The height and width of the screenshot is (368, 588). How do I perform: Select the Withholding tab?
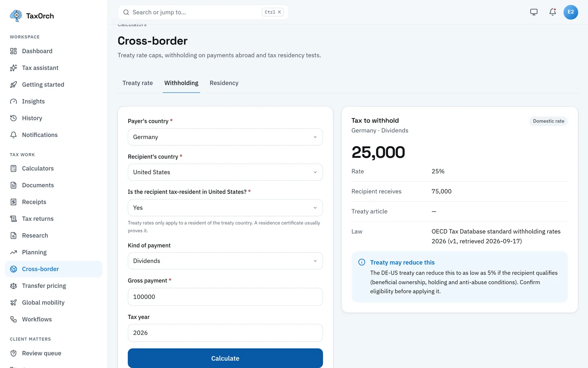tap(181, 83)
